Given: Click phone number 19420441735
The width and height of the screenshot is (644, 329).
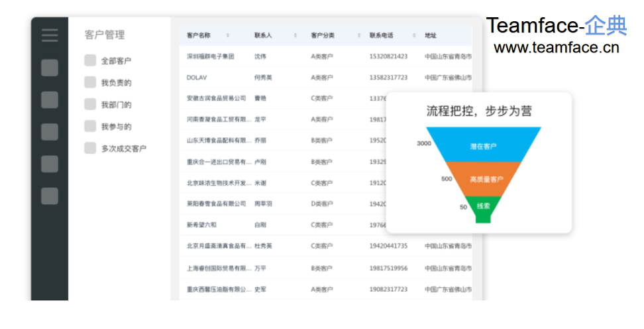Looking at the screenshot, I should [388, 246].
